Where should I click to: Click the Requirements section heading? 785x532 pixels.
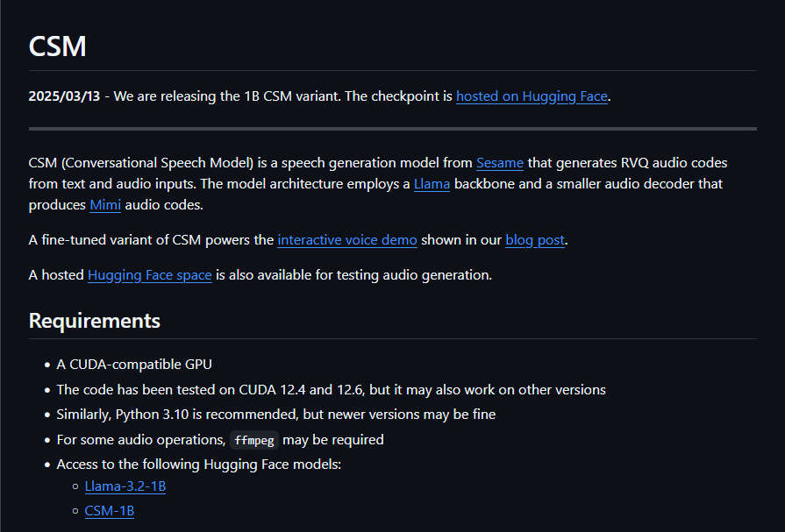tap(94, 321)
